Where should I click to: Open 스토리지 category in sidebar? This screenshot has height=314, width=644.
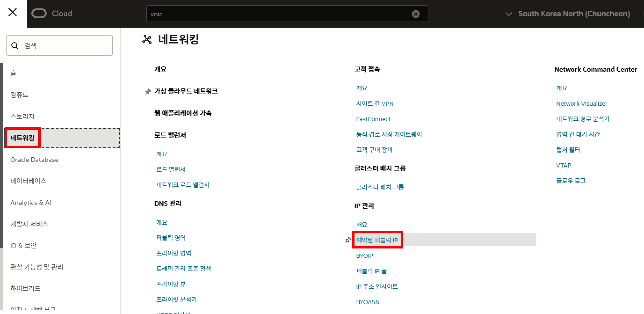pyautogui.click(x=22, y=116)
